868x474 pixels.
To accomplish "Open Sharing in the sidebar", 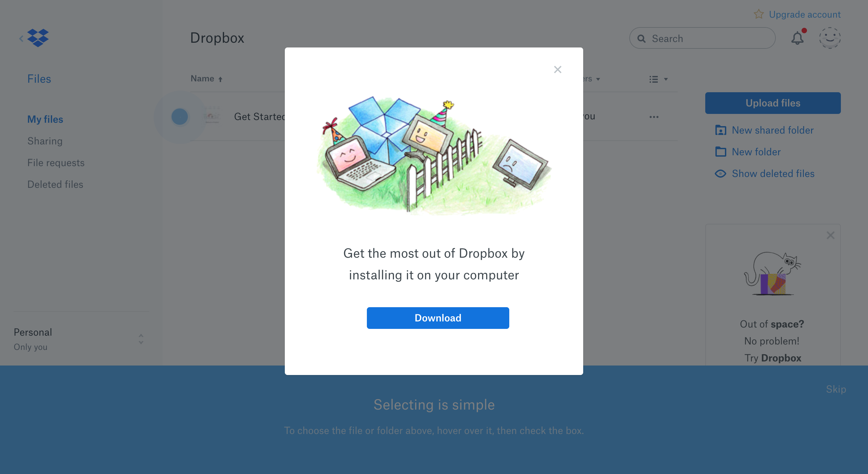I will point(45,141).
